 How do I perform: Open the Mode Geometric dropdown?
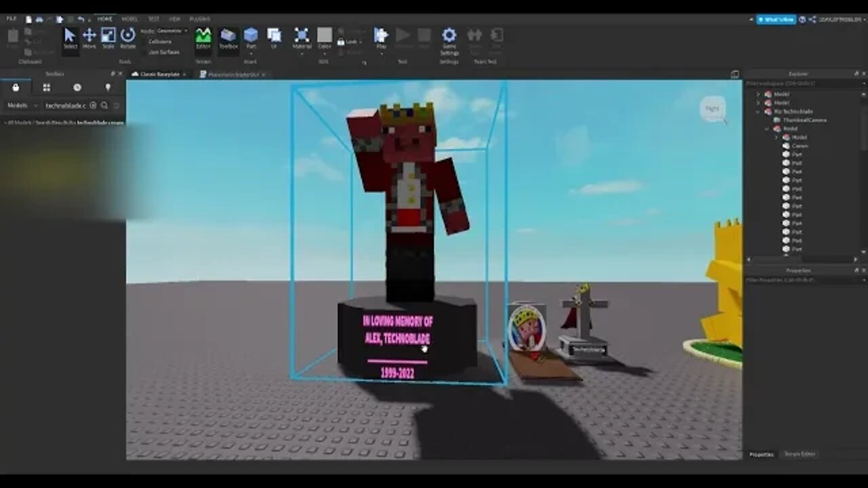click(172, 31)
